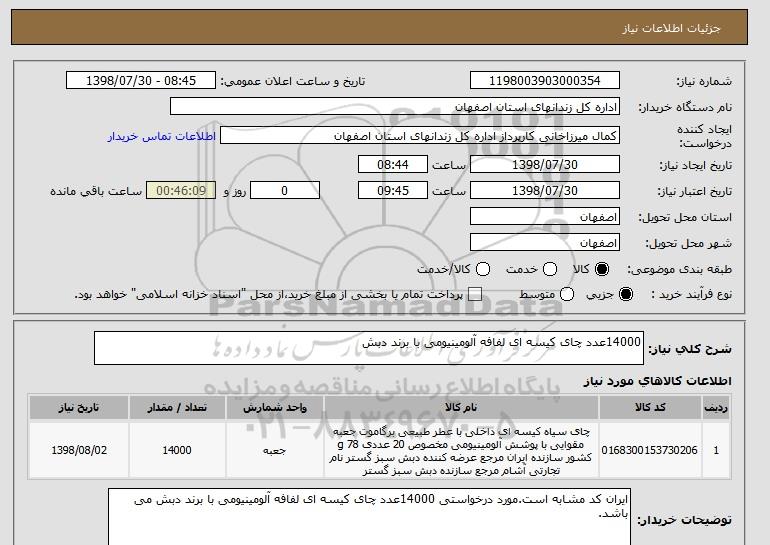Click the creation time field 08:44

coord(393,164)
